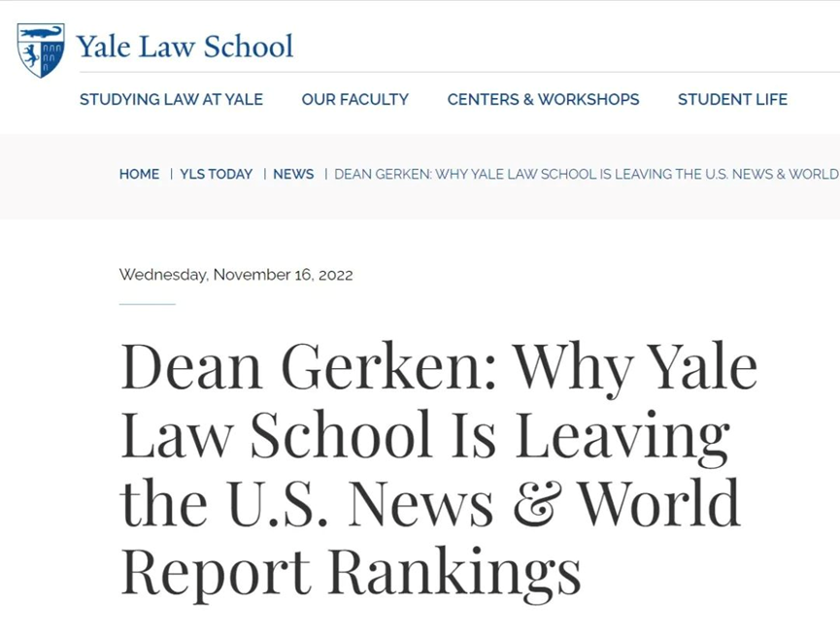Go to Home breadcrumb link
This screenshot has width=840, height=639.
click(x=139, y=174)
